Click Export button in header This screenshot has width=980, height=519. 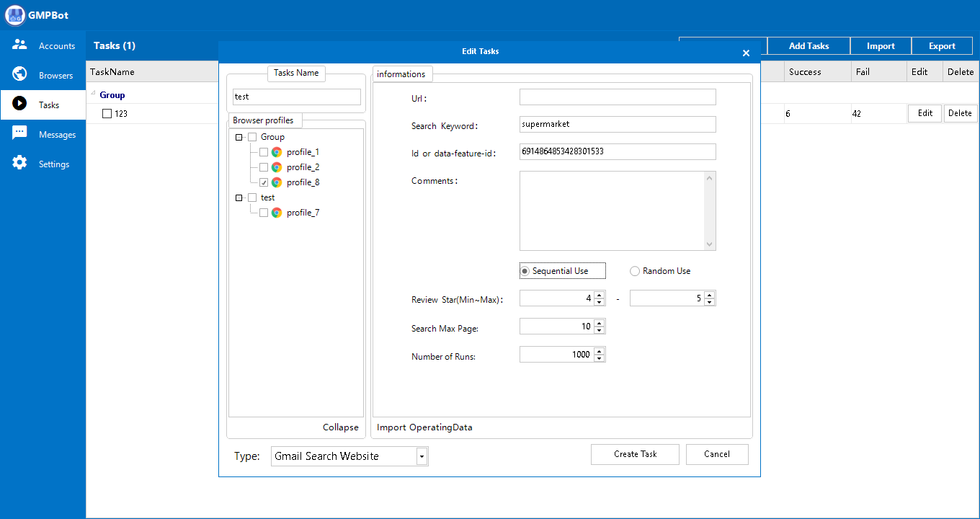point(942,46)
